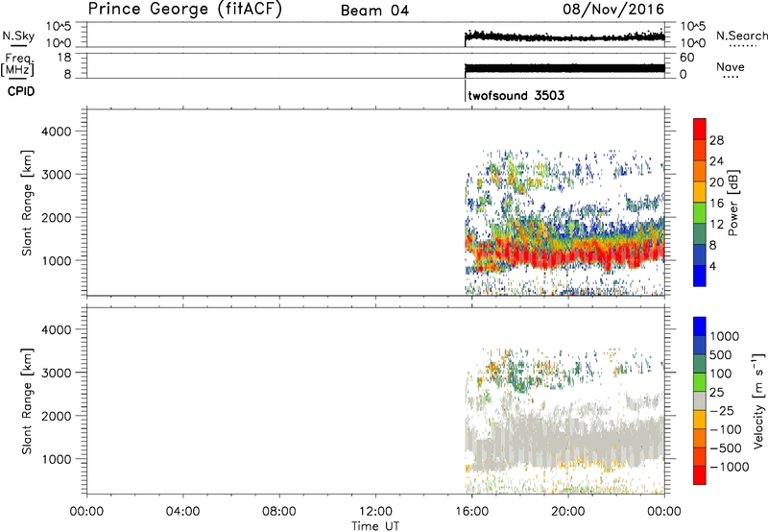Click the "500" label on the velocity colorbar
The height and width of the screenshot is (532, 768).
(721, 354)
